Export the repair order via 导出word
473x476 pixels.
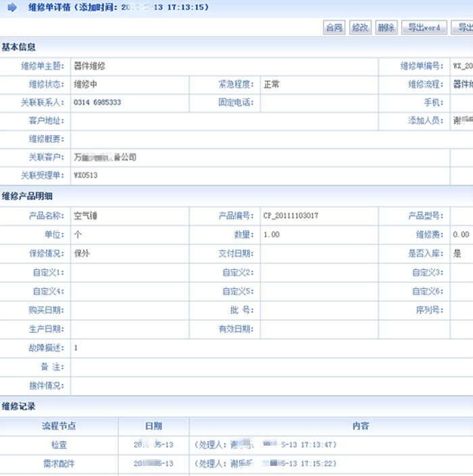point(423,28)
